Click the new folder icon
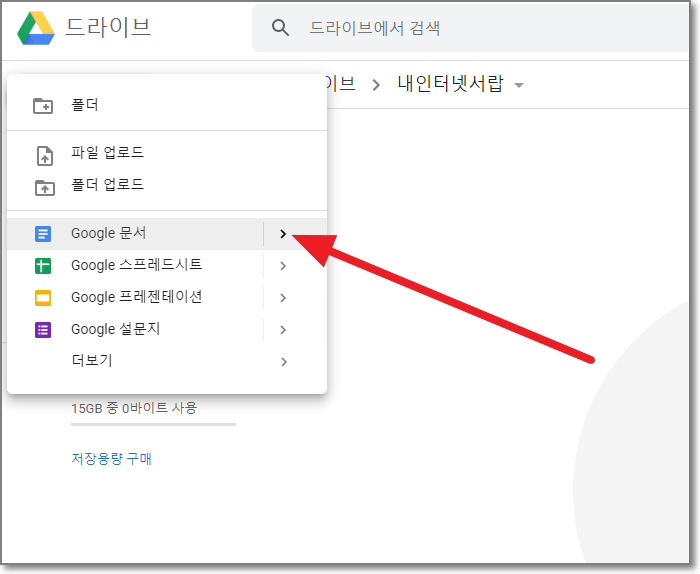 43,106
